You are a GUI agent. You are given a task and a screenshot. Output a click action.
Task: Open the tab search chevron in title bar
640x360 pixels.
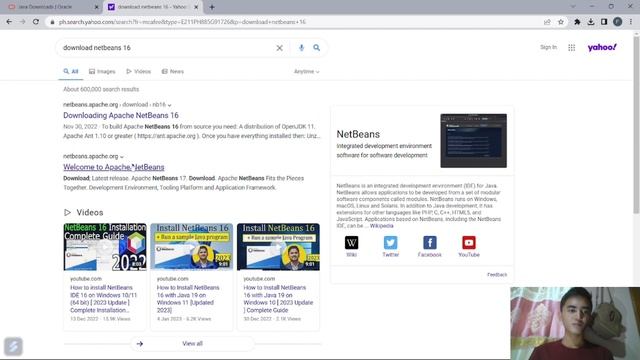pyautogui.click(x=573, y=7)
